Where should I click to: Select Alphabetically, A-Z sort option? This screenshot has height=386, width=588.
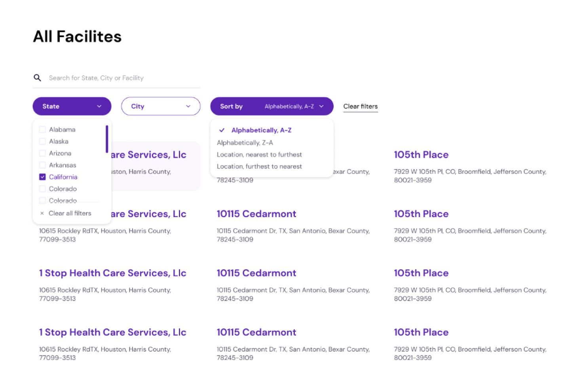click(262, 130)
